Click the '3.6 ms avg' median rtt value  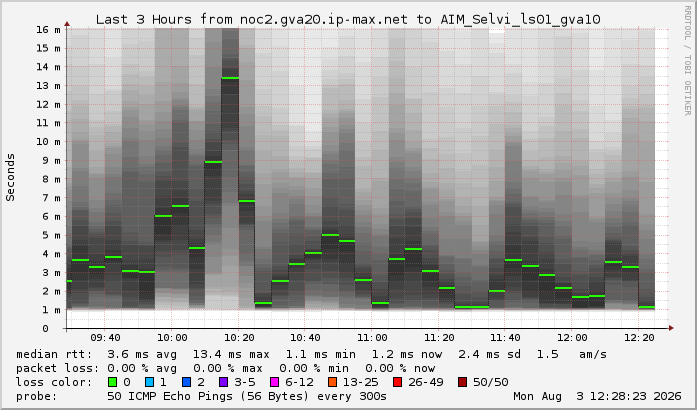(x=142, y=354)
